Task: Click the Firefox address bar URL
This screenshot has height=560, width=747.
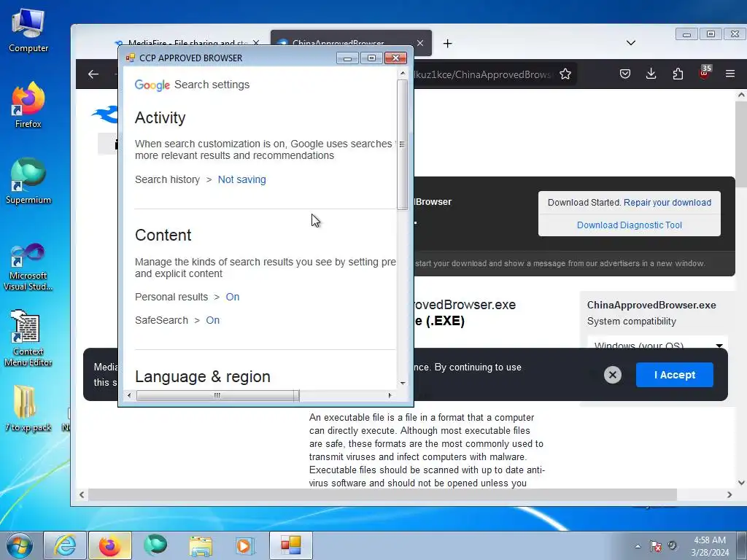Action: 483,74
